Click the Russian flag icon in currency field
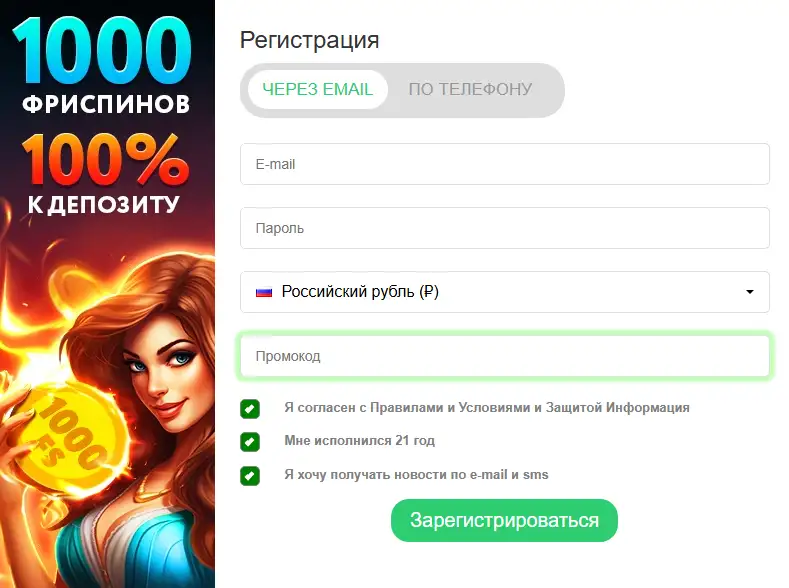 (x=264, y=292)
